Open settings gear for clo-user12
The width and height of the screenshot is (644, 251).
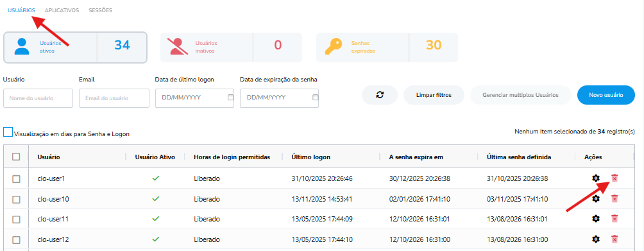(x=596, y=239)
